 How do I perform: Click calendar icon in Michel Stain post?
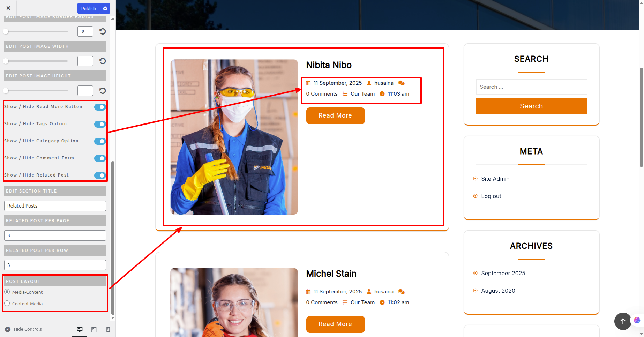point(308,292)
